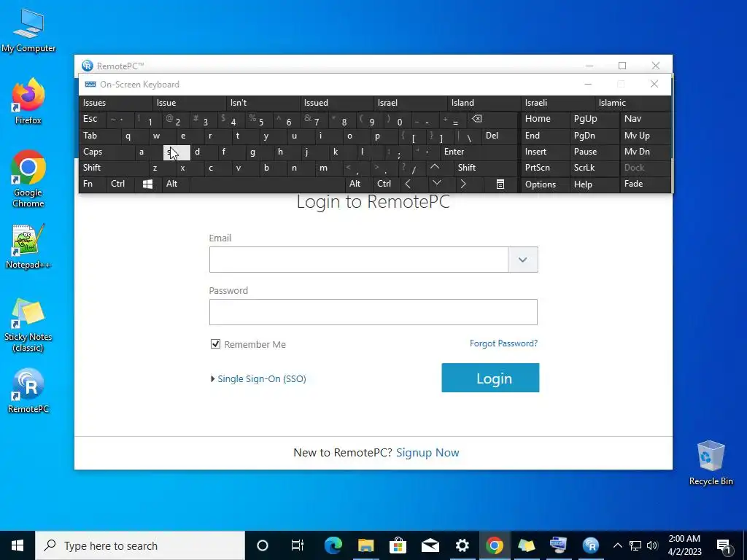Follow the Signup Now link

[427, 452]
